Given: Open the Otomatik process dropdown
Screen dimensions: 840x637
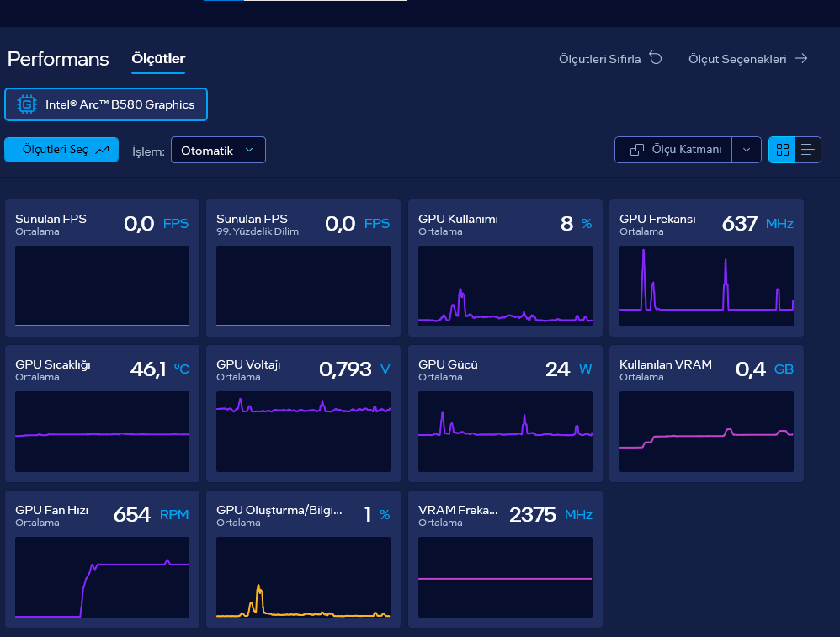Looking at the screenshot, I should [218, 150].
